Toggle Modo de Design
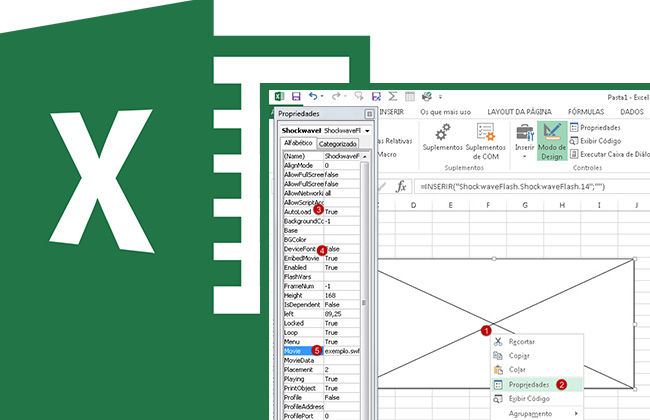650x420 pixels. (x=552, y=141)
